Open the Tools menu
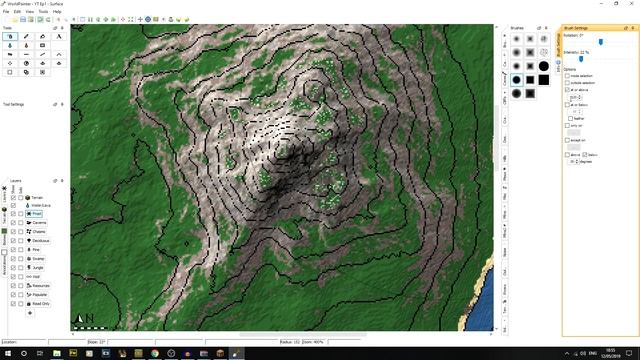 pos(43,11)
